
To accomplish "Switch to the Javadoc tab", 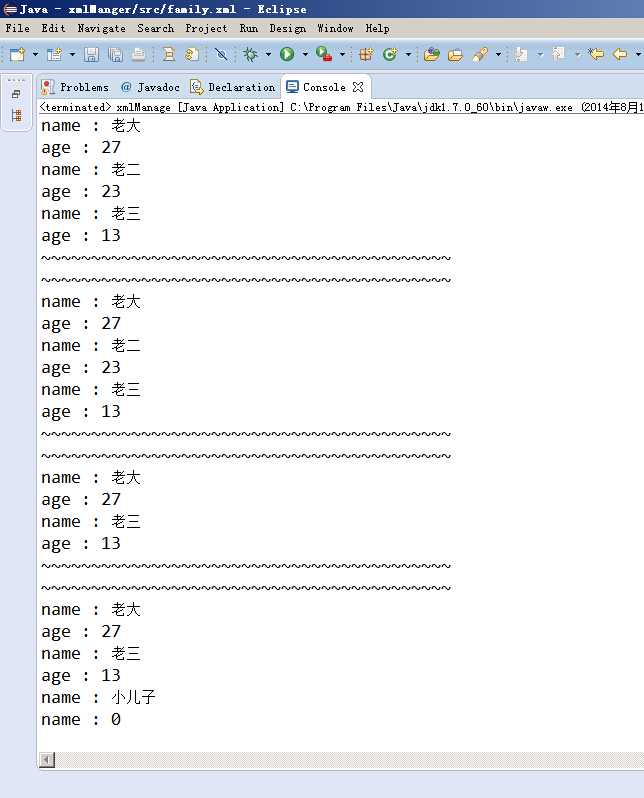I will point(150,87).
